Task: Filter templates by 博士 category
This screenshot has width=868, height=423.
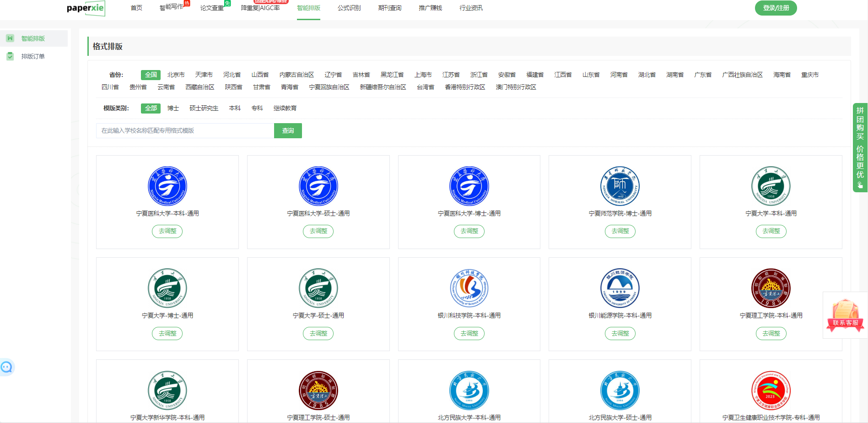Action: (x=173, y=108)
